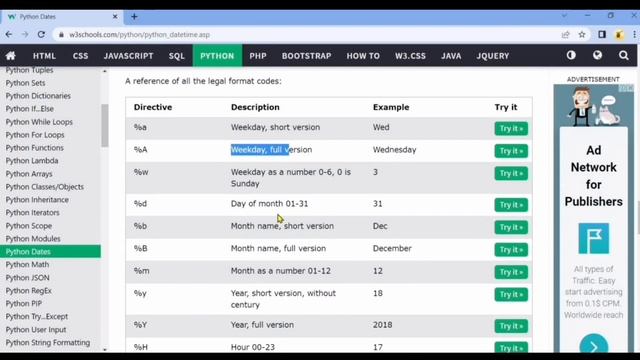Open Python PIP in sidebar
This screenshot has height=360, width=640.
point(23,304)
